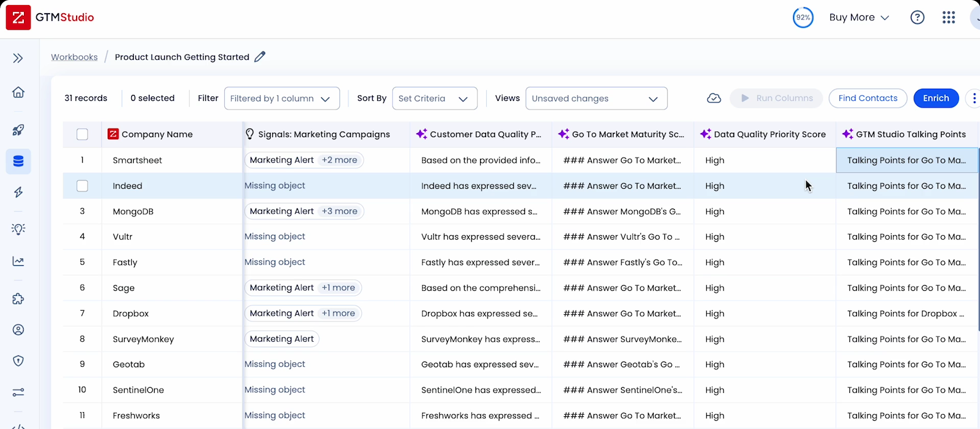
Task: Click Indeed's Missing object signals cell
Action: pyautogui.click(x=326, y=186)
